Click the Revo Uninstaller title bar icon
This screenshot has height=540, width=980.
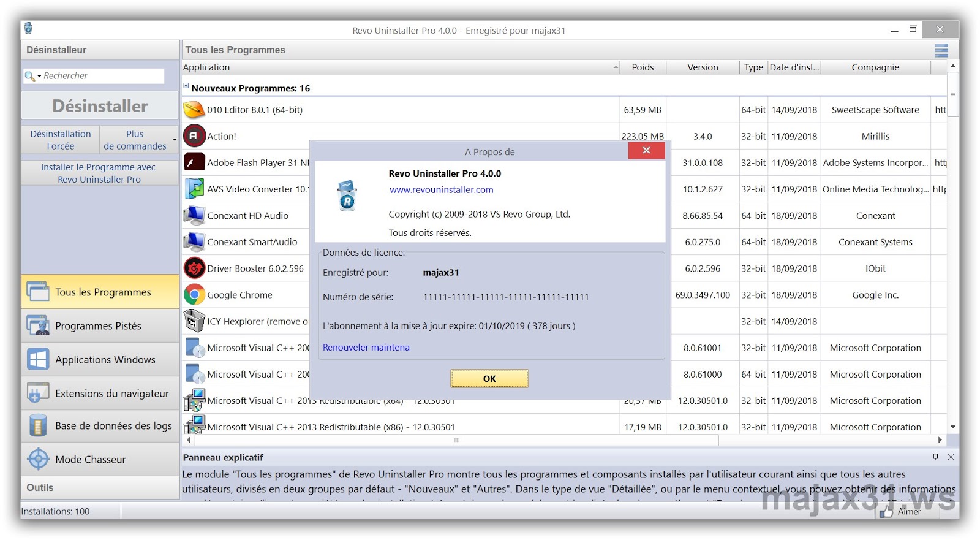[29, 28]
